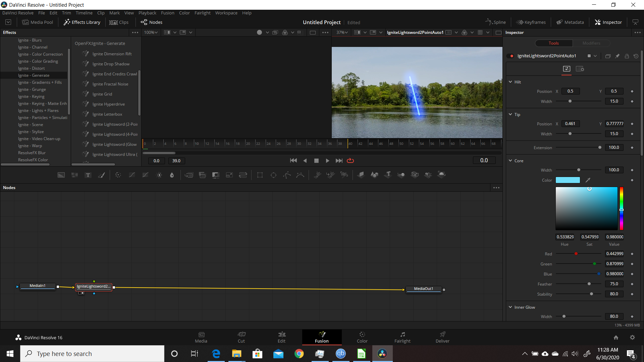Add a Transform tool icon
The image size is (644, 362).
[243, 175]
